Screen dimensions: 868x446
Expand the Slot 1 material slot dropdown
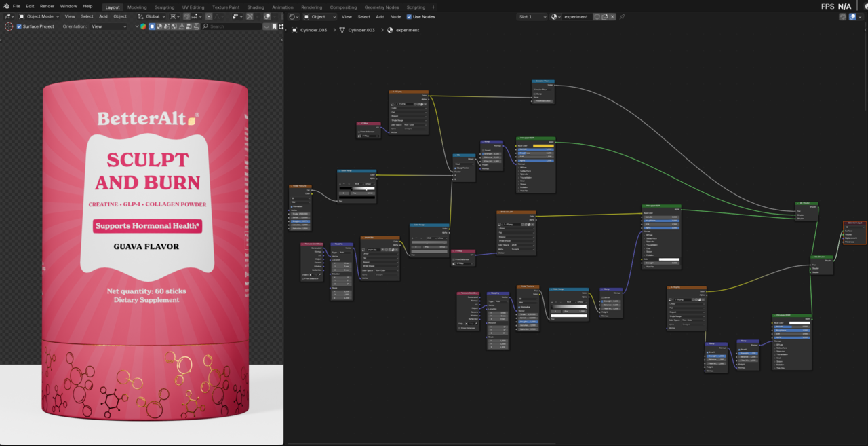click(x=532, y=16)
